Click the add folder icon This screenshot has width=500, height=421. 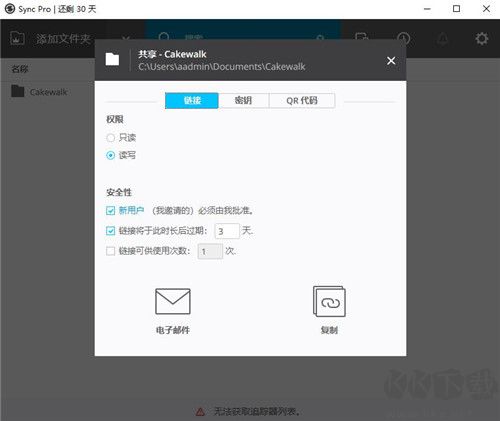[x=17, y=38]
